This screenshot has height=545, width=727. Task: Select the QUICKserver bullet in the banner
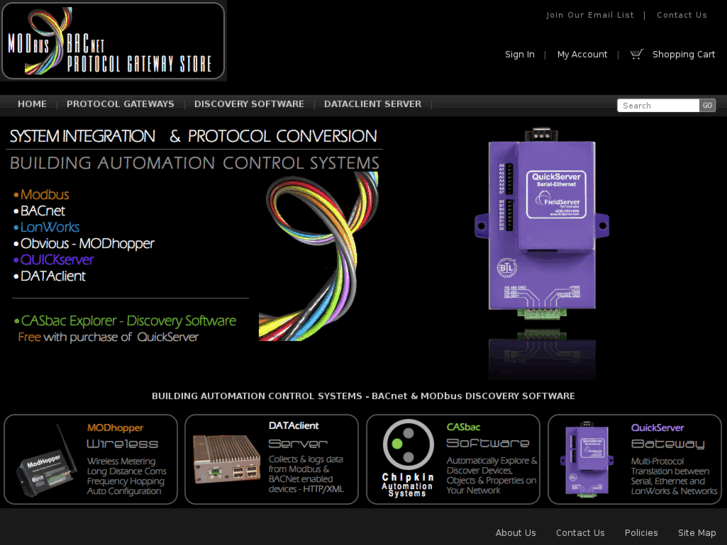53,260
